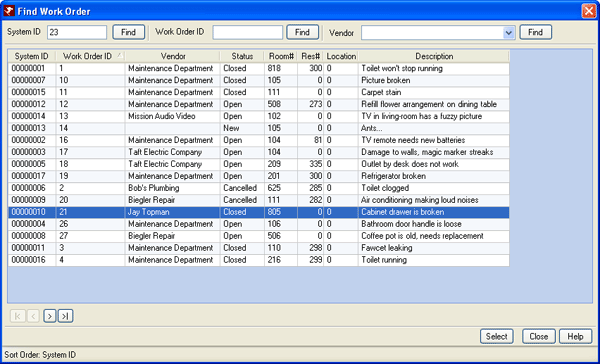600x364 pixels.
Task: Click room number 625 cell
Action: pos(281,188)
